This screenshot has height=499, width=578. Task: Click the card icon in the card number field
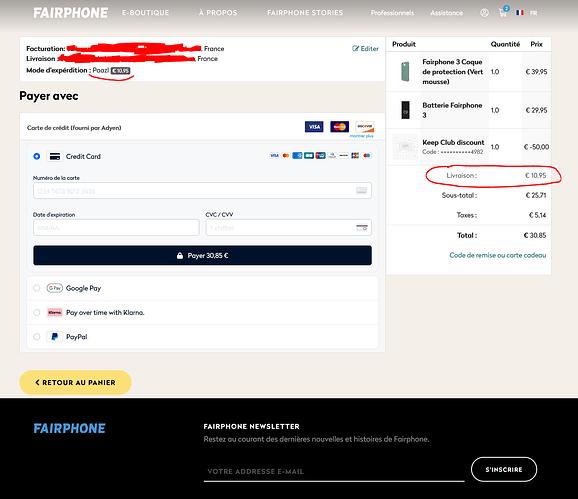[x=361, y=191]
